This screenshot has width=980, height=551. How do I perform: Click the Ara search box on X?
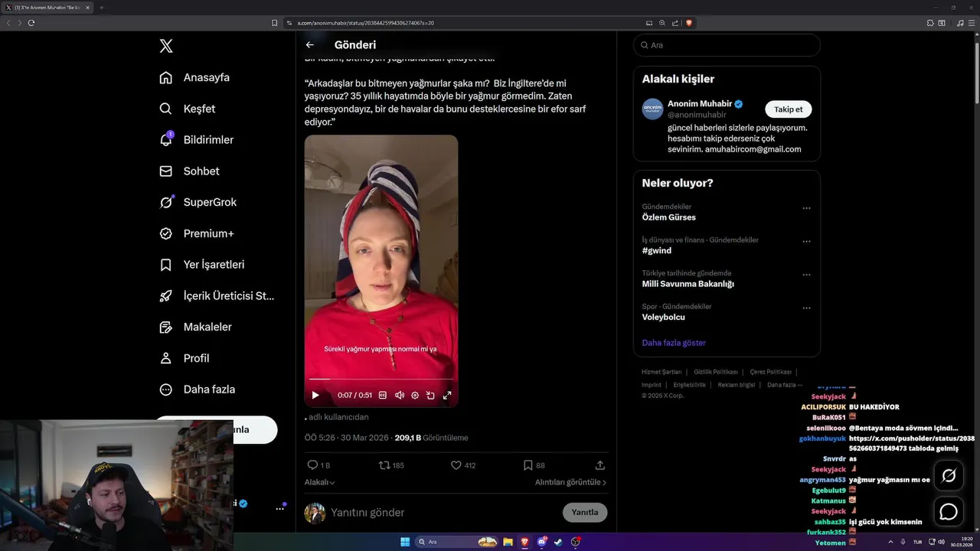pos(727,45)
